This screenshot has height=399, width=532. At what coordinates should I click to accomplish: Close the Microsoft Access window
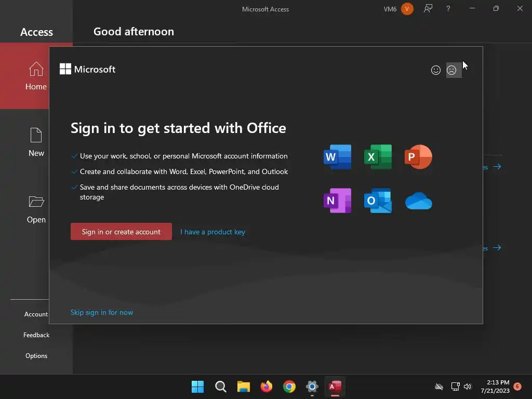pos(520,8)
